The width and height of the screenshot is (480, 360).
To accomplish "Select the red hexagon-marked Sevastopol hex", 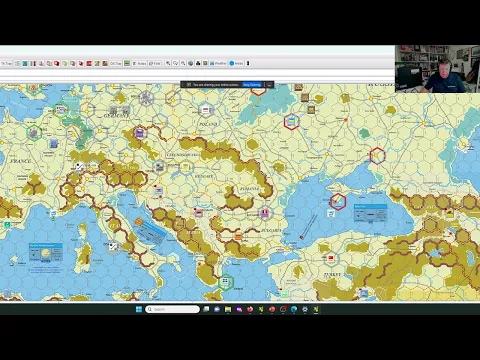I will coord(338,202).
